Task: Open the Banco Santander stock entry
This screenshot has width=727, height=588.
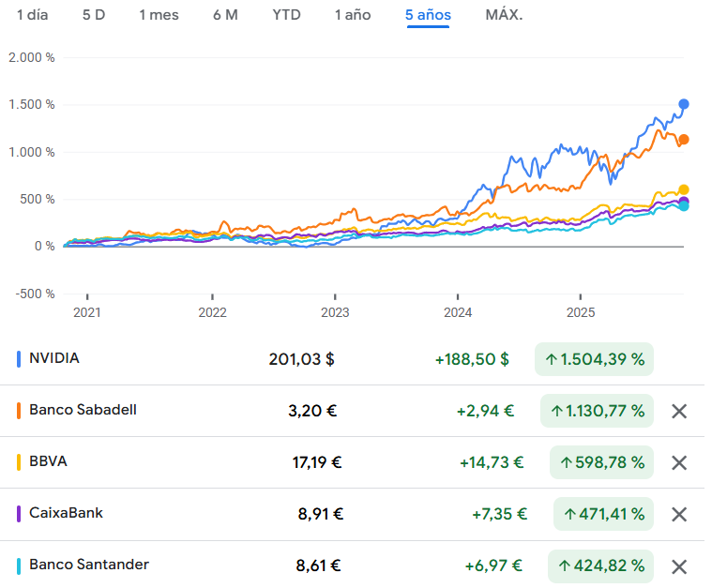Action: [88, 565]
